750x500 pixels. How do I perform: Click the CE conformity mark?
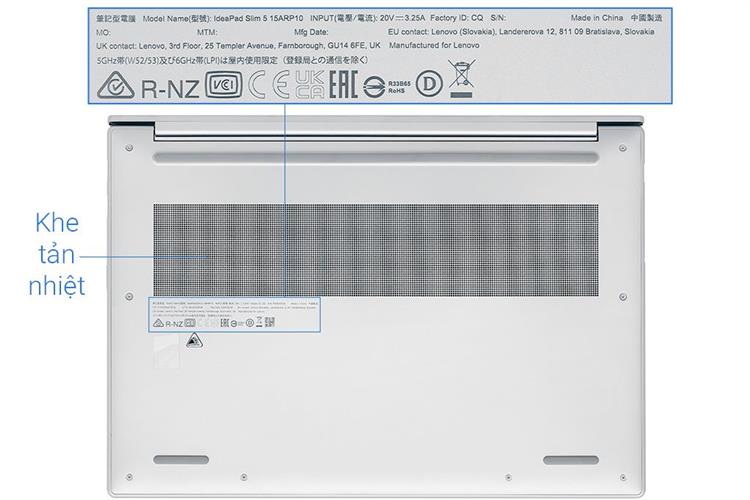click(x=269, y=85)
